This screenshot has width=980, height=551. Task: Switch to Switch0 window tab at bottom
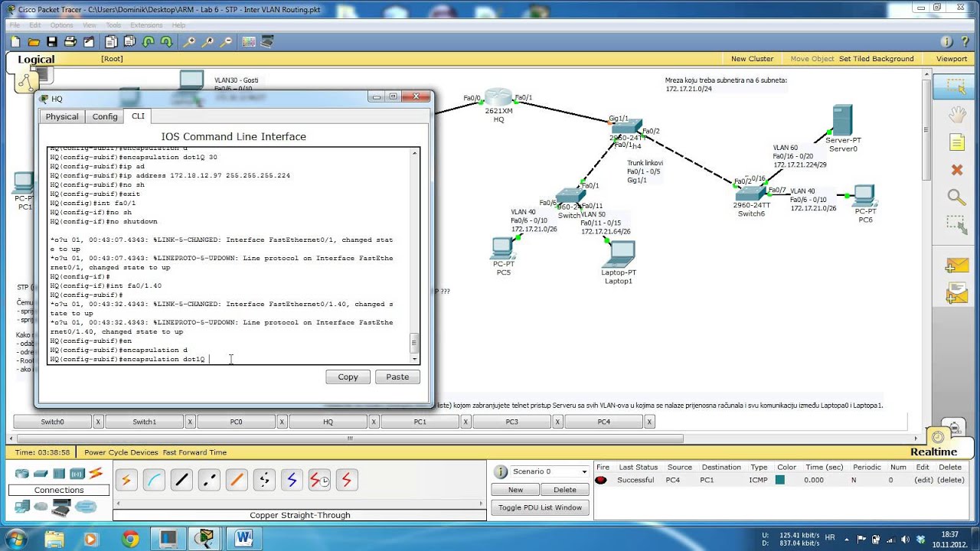pos(53,422)
